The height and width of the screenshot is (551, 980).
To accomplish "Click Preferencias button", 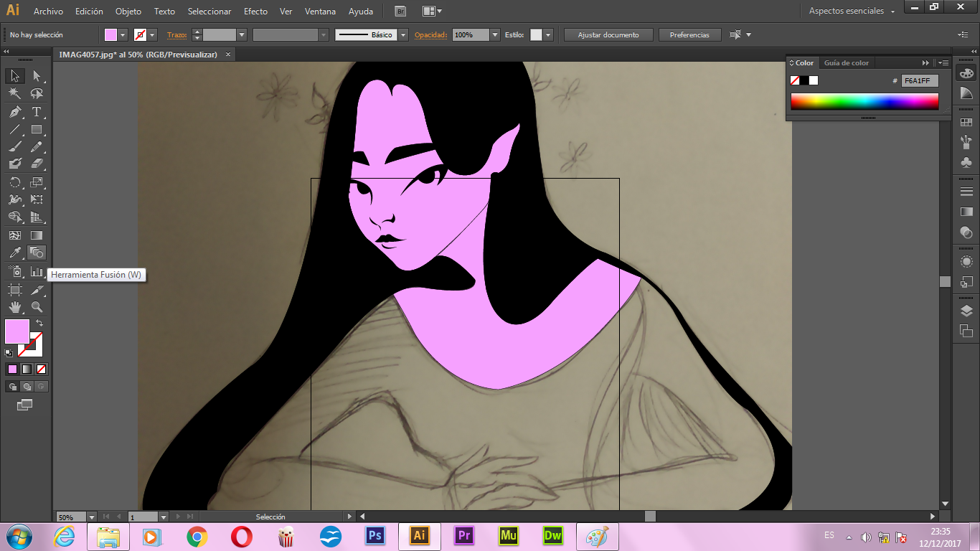I will click(689, 34).
